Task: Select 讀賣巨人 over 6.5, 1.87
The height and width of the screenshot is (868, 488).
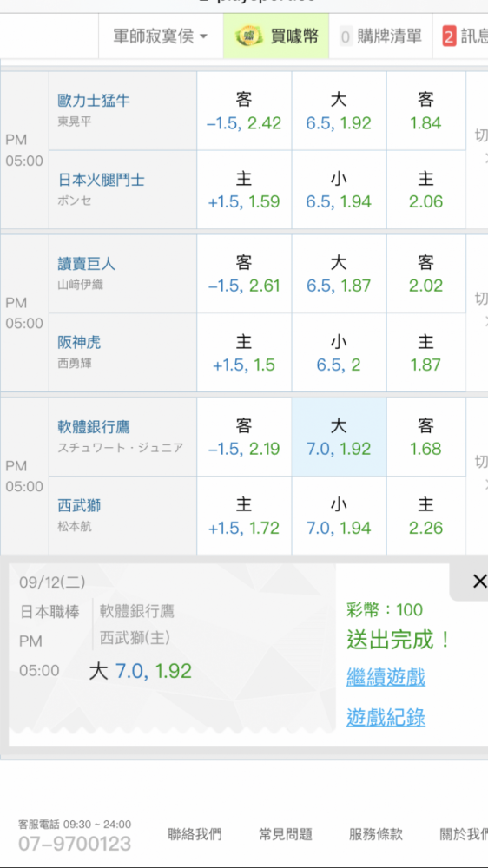Action: click(x=339, y=273)
